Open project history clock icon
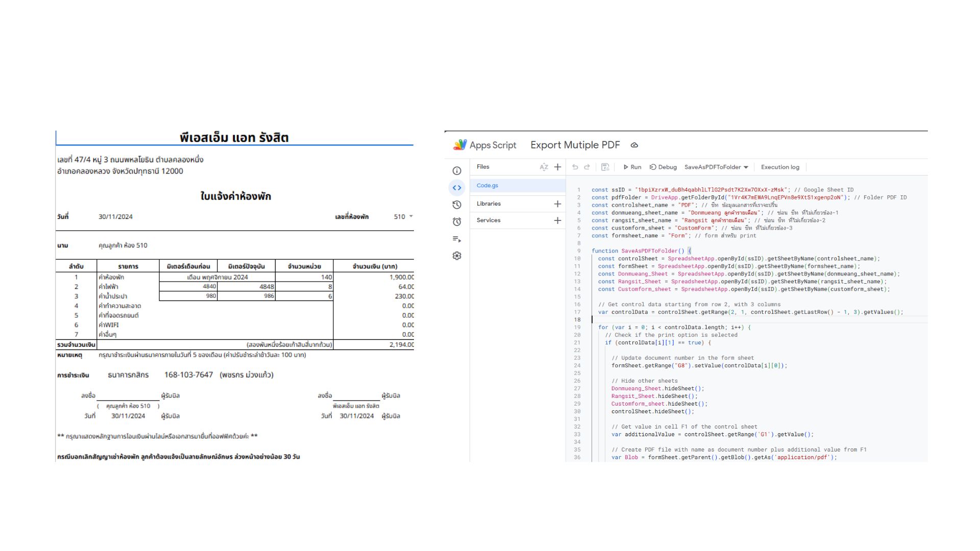The height and width of the screenshot is (551, 980). click(457, 205)
